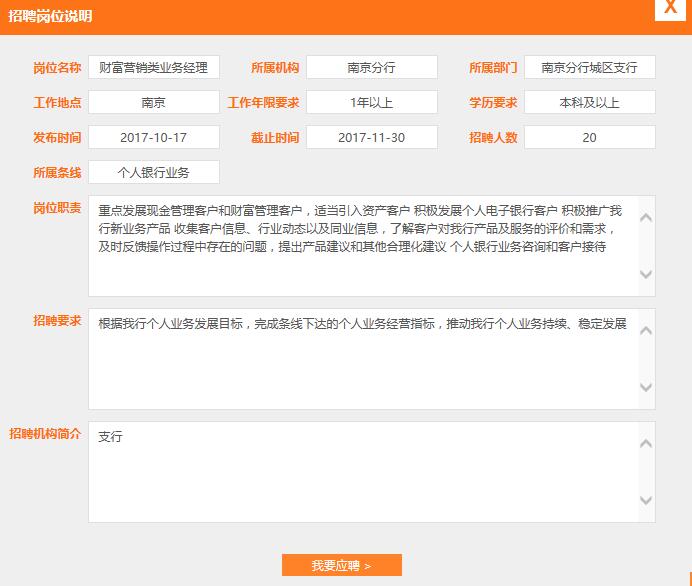
Task: Click the 工作地点 field showing 南京
Action: pyautogui.click(x=153, y=102)
